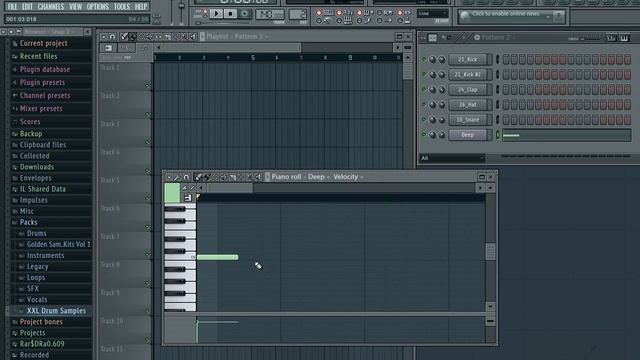Select the playback speaker tool in Playlist toolbar

[193, 37]
